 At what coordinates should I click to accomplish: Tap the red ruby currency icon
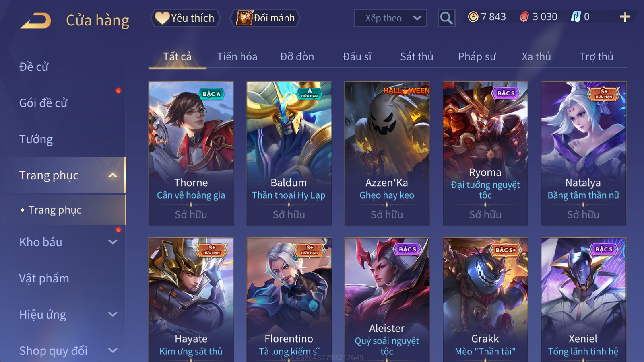pyautogui.click(x=524, y=16)
